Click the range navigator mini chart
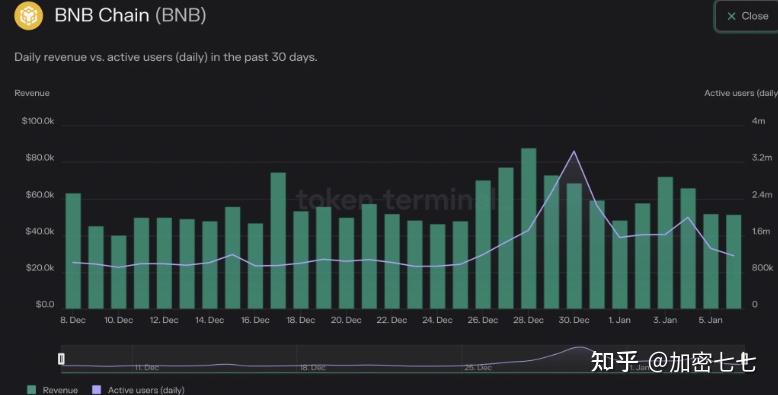This screenshot has height=395, width=778. pos(402,359)
